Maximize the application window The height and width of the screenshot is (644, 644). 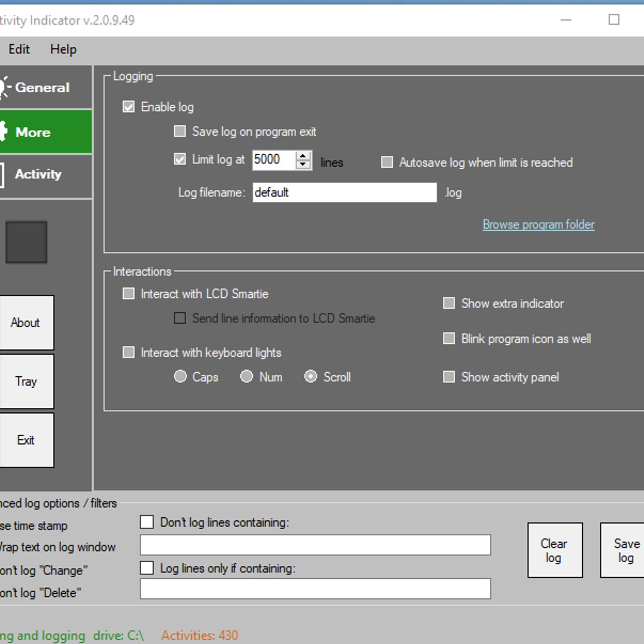613,20
